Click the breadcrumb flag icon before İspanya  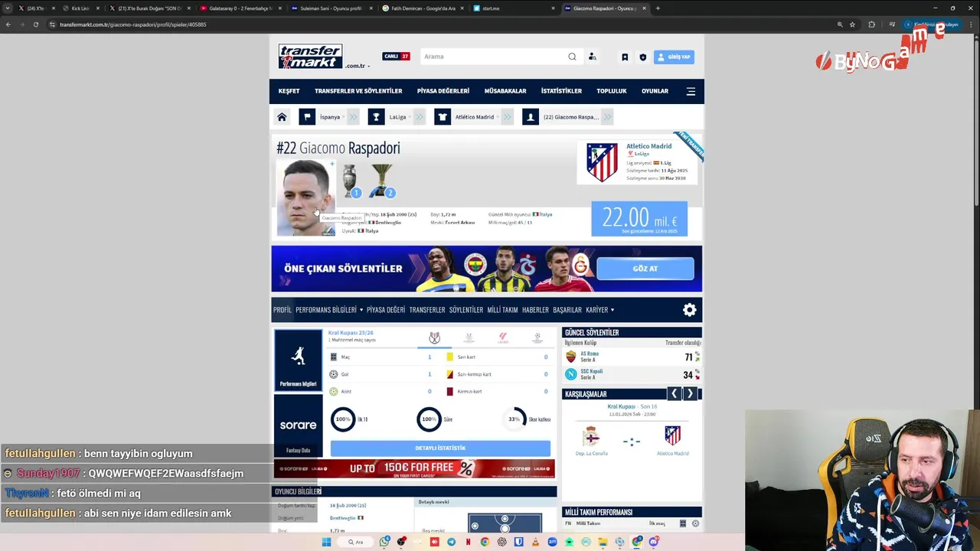[307, 117]
